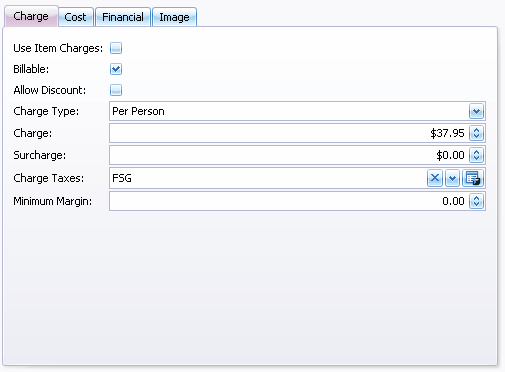Uncheck the Billable checkbox
The width and height of the screenshot is (505, 372).
click(x=116, y=69)
